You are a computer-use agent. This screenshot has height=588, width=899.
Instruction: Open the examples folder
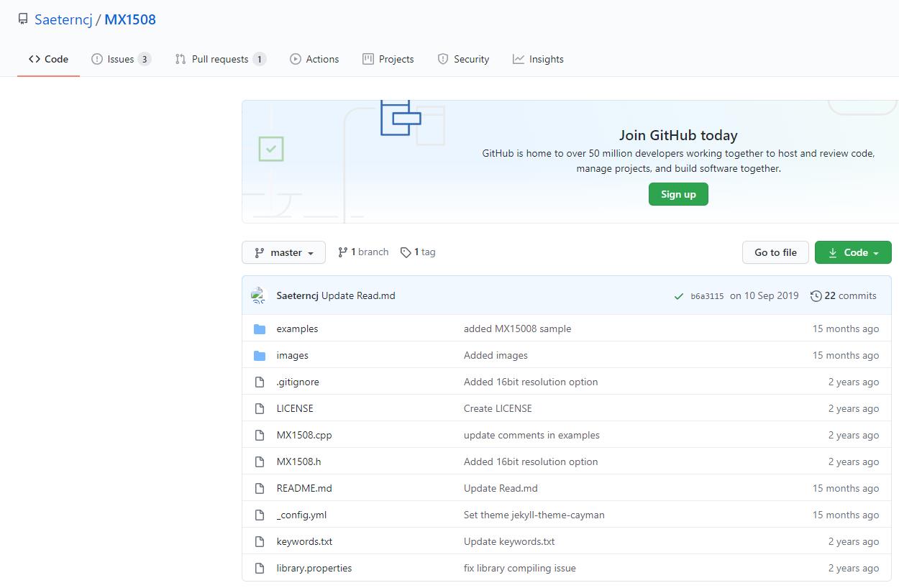297,329
